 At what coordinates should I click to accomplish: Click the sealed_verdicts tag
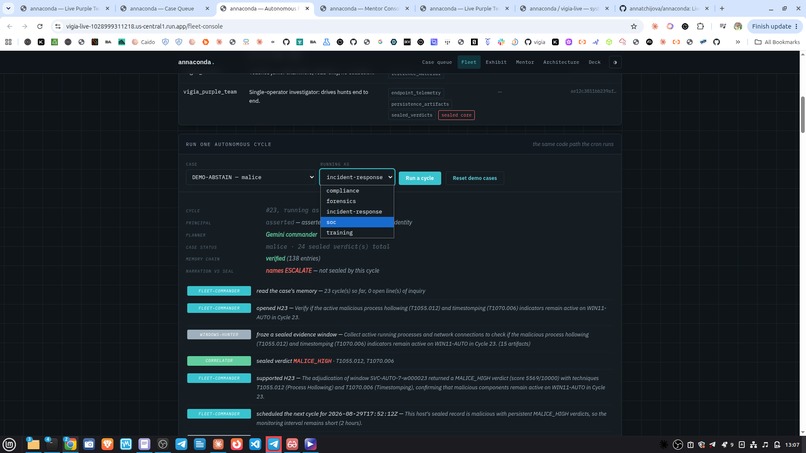tap(412, 115)
